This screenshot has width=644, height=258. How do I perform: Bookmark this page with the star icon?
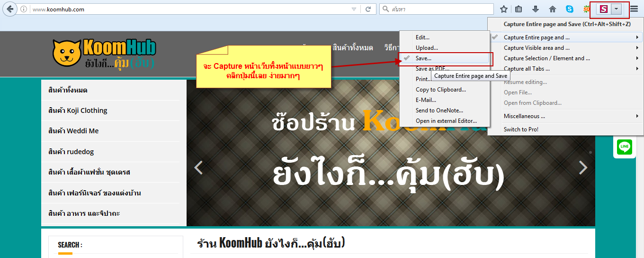click(x=504, y=9)
